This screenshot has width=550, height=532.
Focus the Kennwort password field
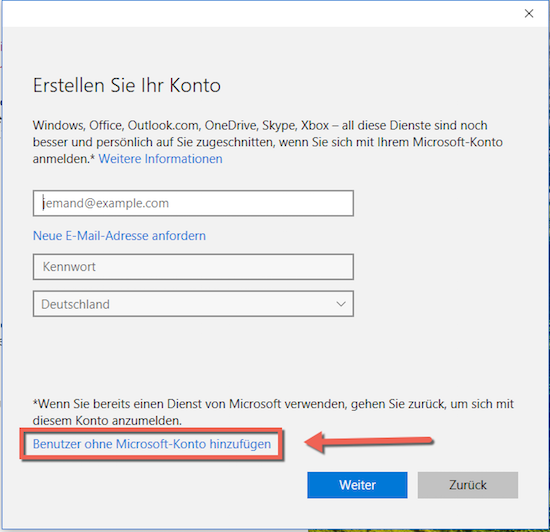coord(193,267)
